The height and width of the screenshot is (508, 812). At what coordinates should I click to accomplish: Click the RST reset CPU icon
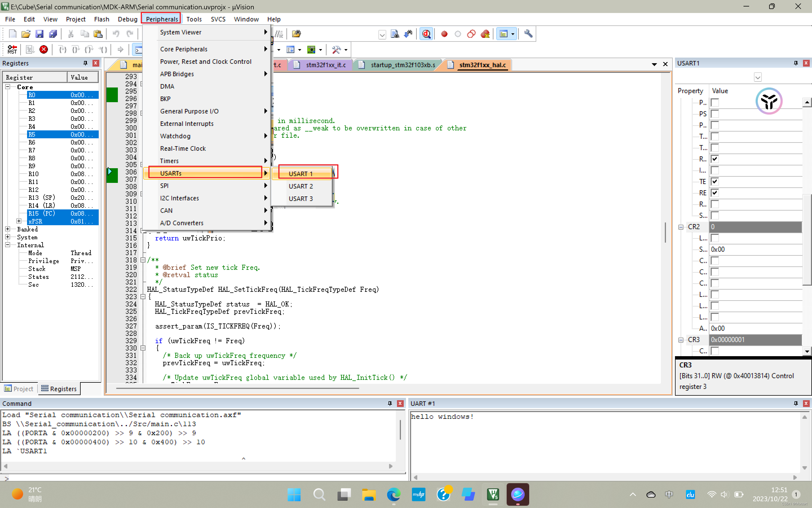12,50
